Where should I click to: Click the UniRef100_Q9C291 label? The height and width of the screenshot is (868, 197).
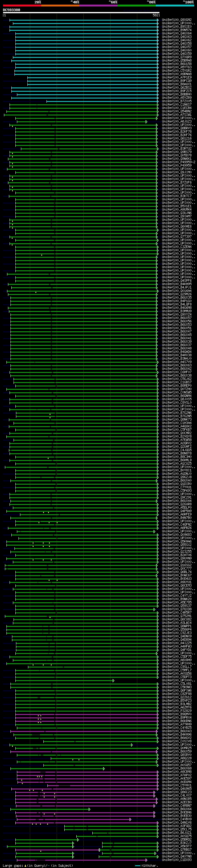tap(177, 497)
